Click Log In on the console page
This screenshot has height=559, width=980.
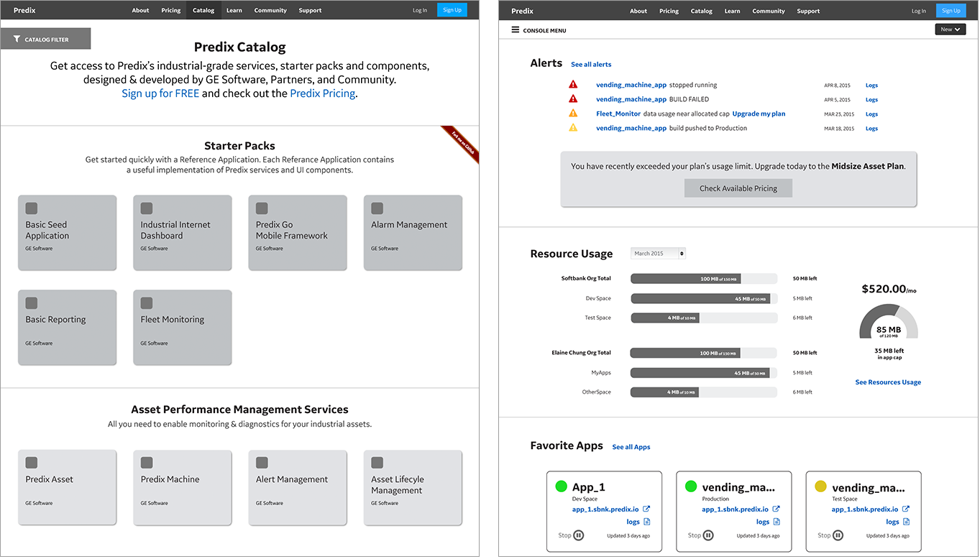tap(919, 11)
